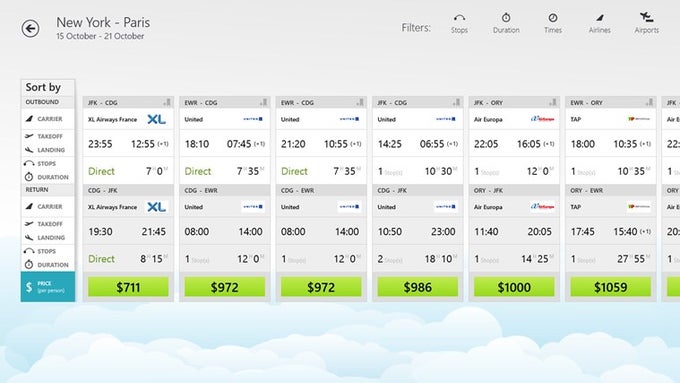The height and width of the screenshot is (383, 680).
Task: Click the 11:40 return departure
Action: 486,232
